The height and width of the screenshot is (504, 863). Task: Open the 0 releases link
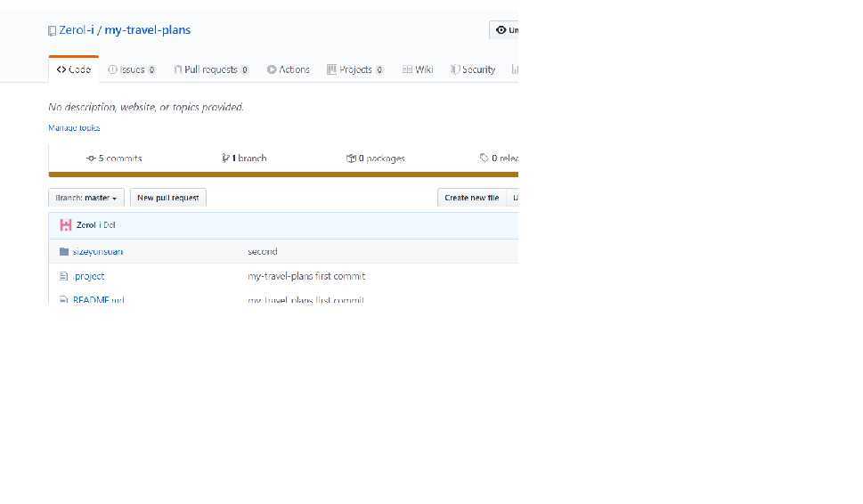point(499,159)
